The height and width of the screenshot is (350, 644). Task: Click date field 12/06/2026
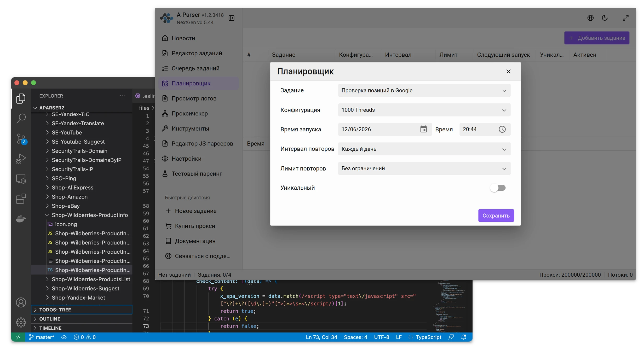click(x=385, y=129)
